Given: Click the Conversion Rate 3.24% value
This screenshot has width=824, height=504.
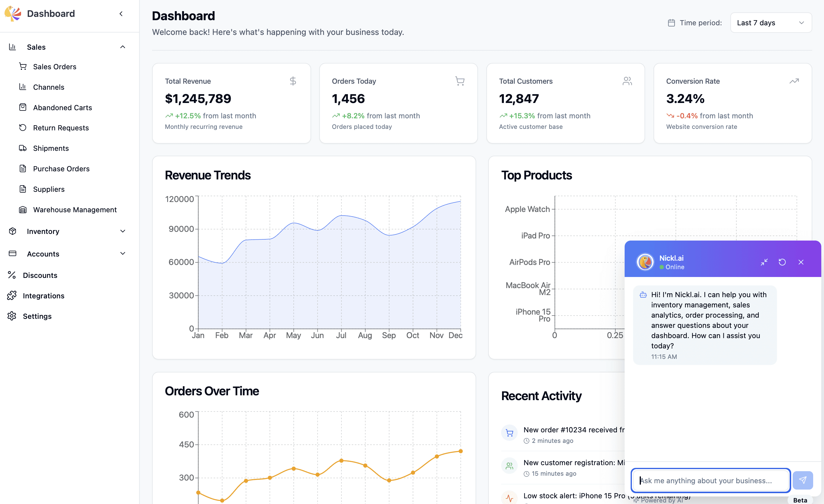Looking at the screenshot, I should tap(685, 98).
